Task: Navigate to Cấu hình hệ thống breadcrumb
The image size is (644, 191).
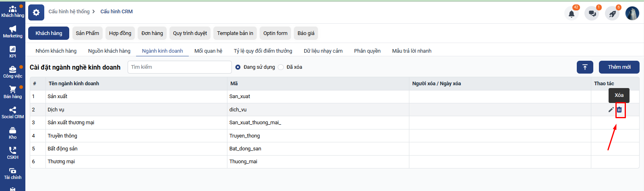Action: click(69, 12)
